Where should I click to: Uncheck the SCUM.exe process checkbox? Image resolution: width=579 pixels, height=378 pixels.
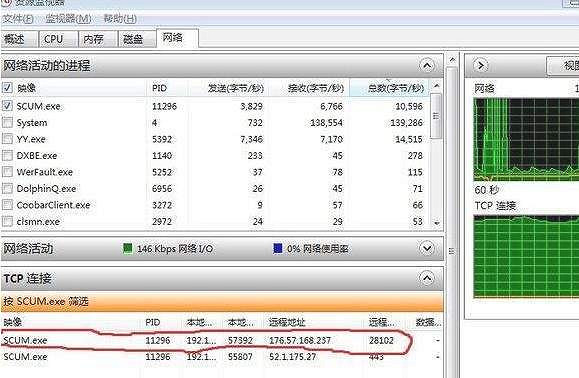click(7, 106)
